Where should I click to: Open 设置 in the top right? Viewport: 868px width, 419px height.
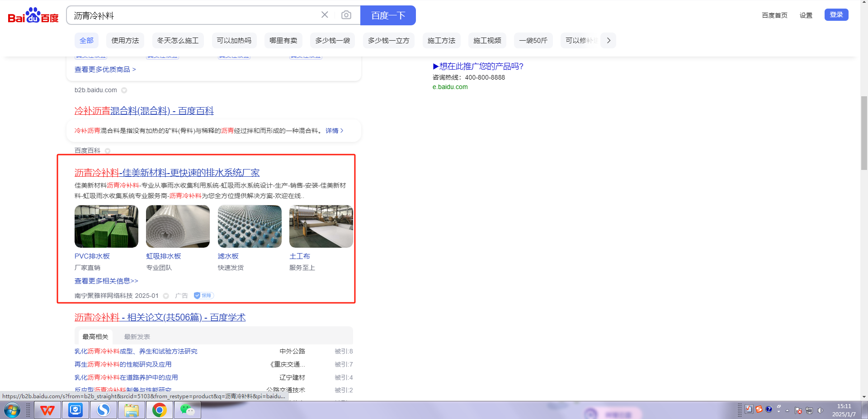coord(806,15)
